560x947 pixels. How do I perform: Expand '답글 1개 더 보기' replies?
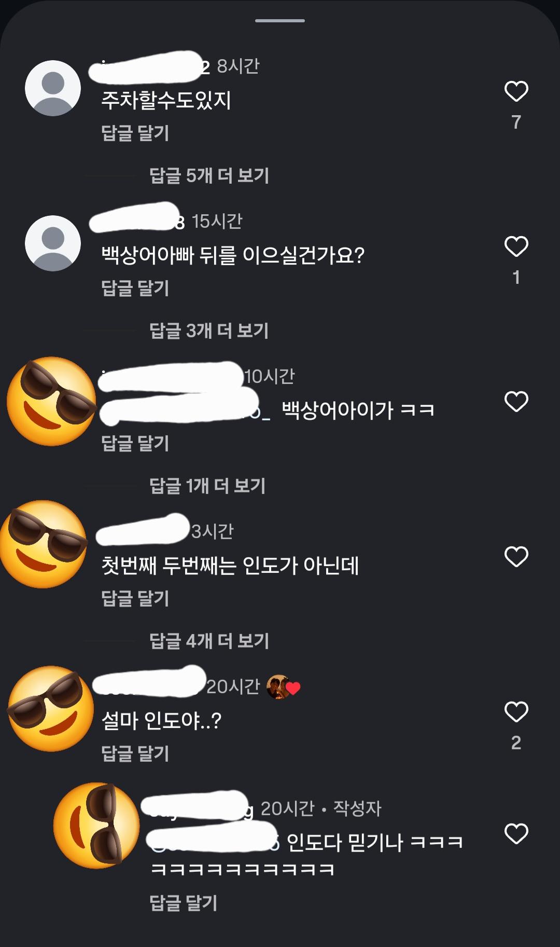click(x=207, y=486)
